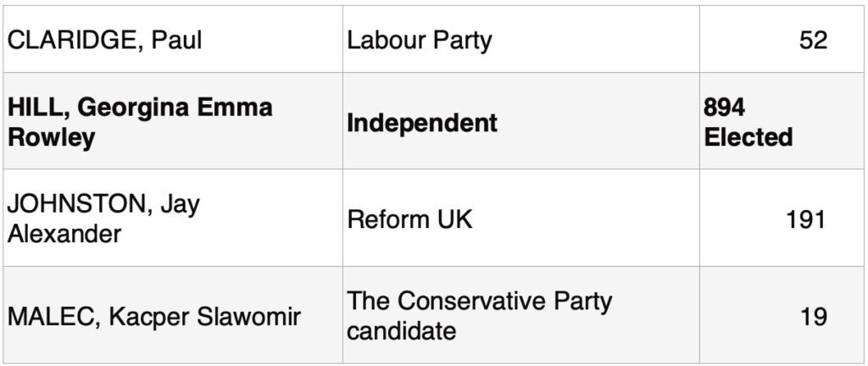The width and height of the screenshot is (868, 366).
Task: Click the word Alexander in Johnston row
Action: [64, 234]
